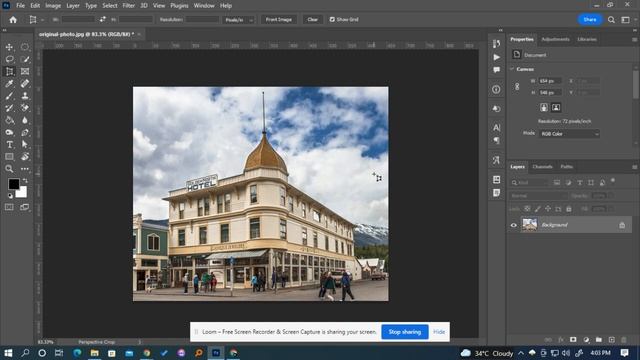
Task: Open the workspace switcher icon dropdown
Action: click(625, 20)
